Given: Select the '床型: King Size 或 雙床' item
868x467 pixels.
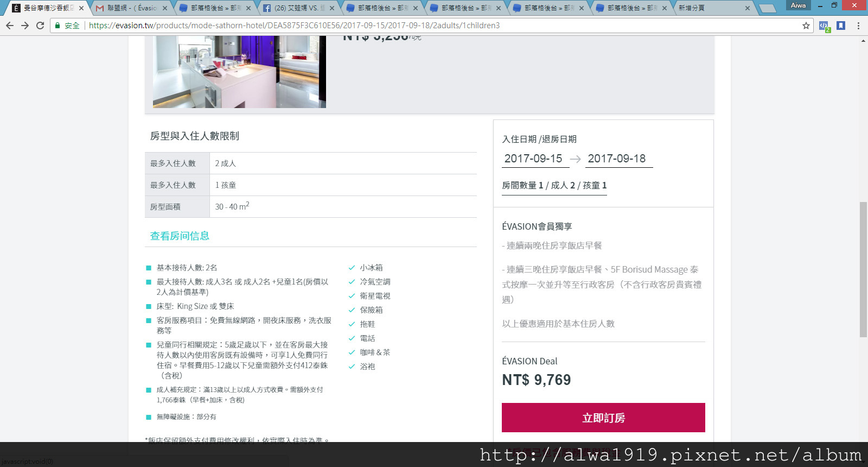Looking at the screenshot, I should point(195,306).
